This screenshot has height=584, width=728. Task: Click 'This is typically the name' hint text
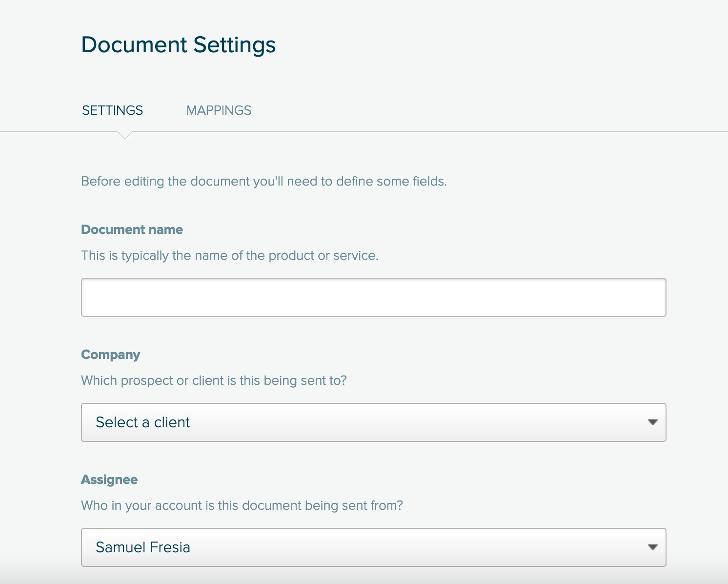(x=230, y=255)
